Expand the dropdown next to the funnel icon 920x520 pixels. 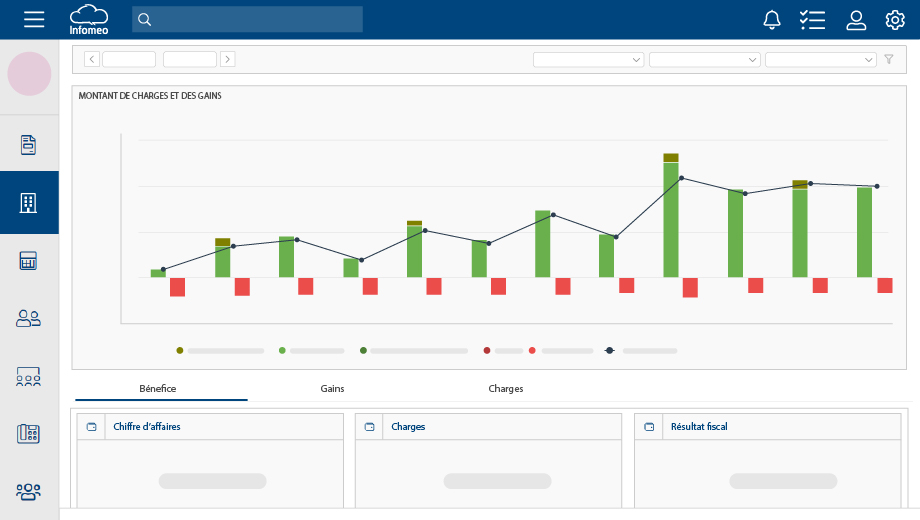click(x=820, y=60)
